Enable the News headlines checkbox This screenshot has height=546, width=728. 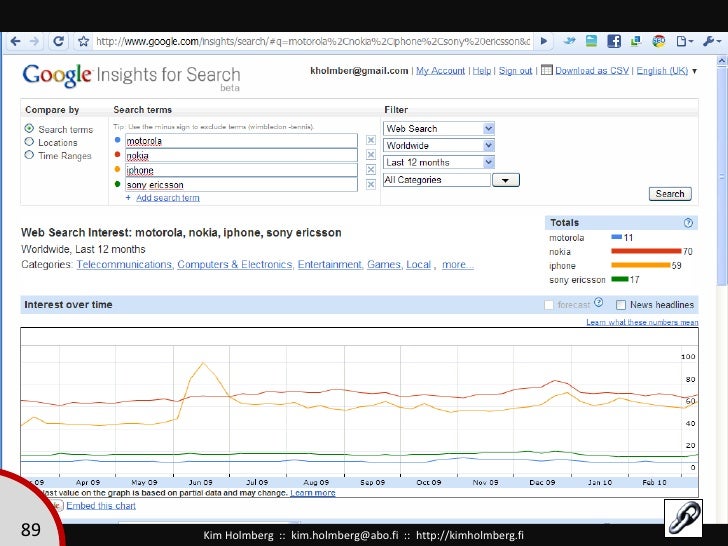click(x=621, y=305)
